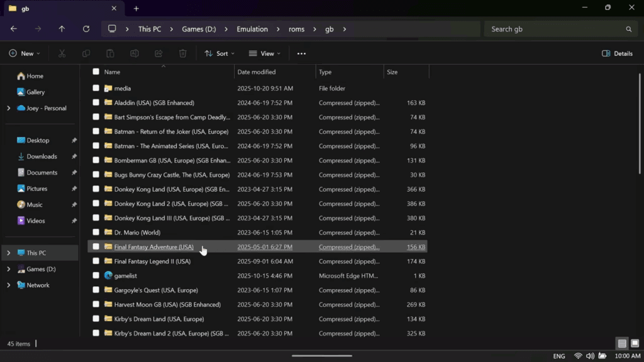Check the box next to Dr. Mario (World)
The width and height of the screenshot is (644, 362).
pos(96,232)
